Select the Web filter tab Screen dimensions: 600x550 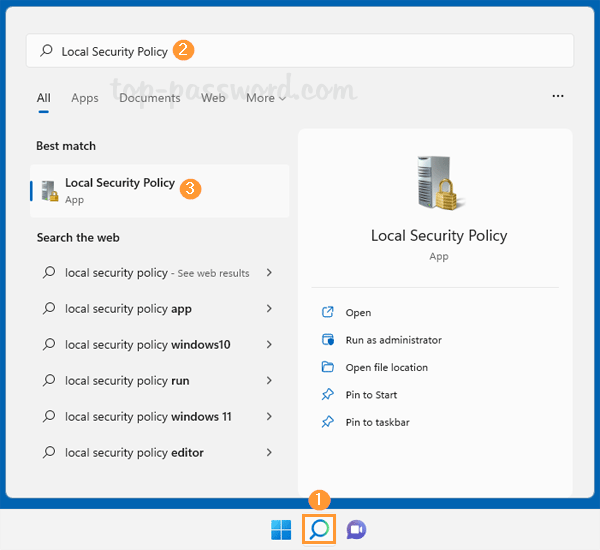213,98
